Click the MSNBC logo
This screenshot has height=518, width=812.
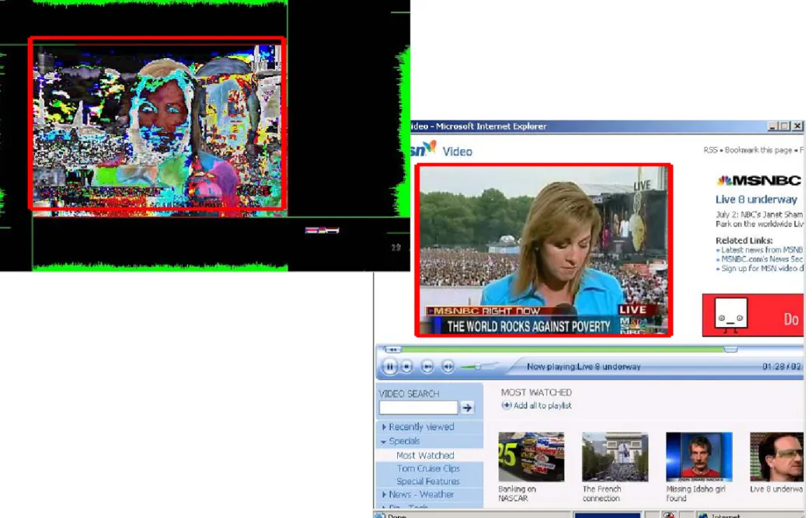coord(758,181)
